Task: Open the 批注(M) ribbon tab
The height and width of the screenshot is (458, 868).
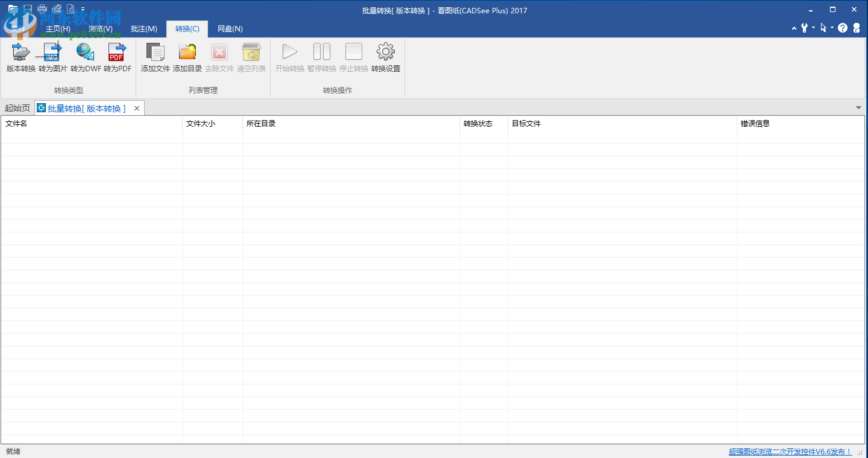Action: [x=143, y=29]
